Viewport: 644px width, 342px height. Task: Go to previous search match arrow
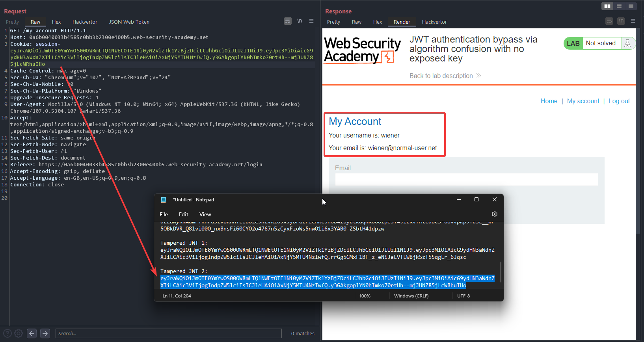(x=32, y=333)
